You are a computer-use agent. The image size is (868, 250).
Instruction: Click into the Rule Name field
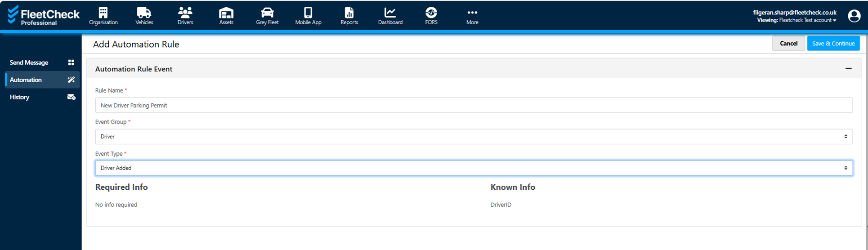click(474, 105)
